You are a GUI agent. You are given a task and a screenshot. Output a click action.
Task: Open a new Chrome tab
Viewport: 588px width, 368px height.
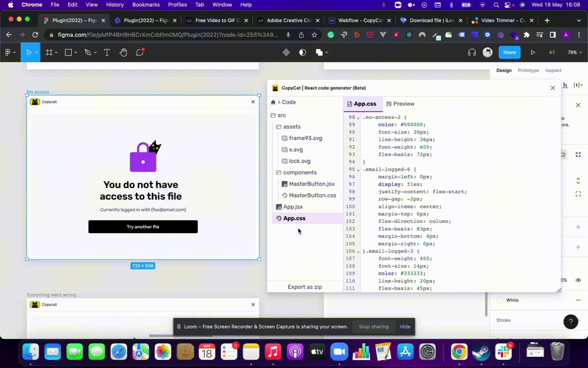[547, 20]
